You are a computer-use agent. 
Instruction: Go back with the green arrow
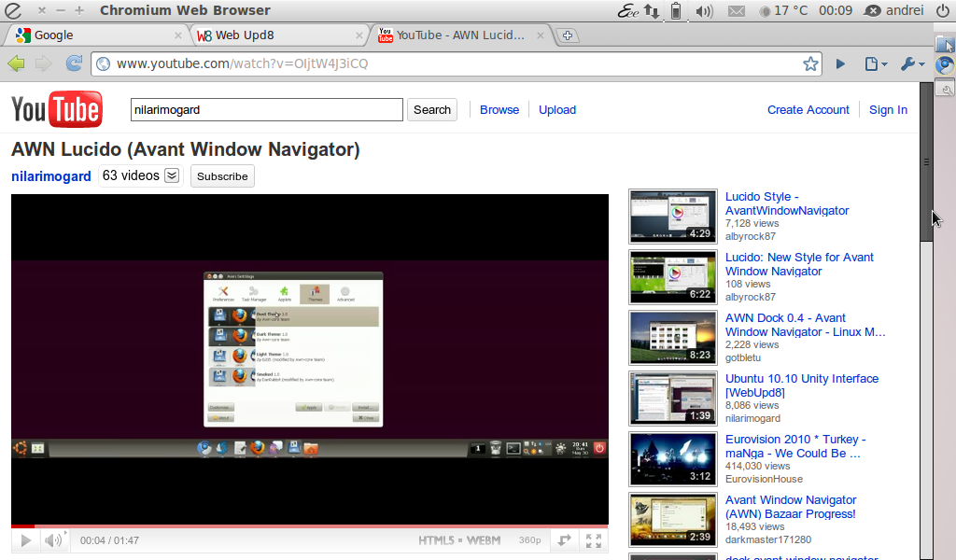pyautogui.click(x=17, y=63)
